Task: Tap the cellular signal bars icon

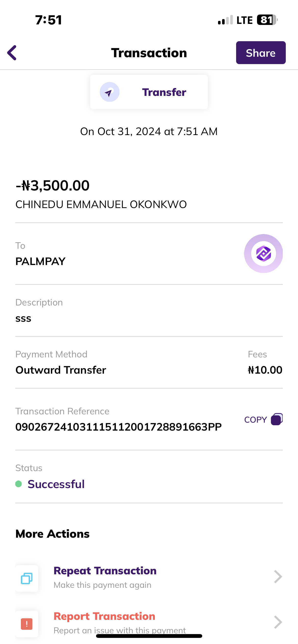Action: pyautogui.click(x=225, y=20)
